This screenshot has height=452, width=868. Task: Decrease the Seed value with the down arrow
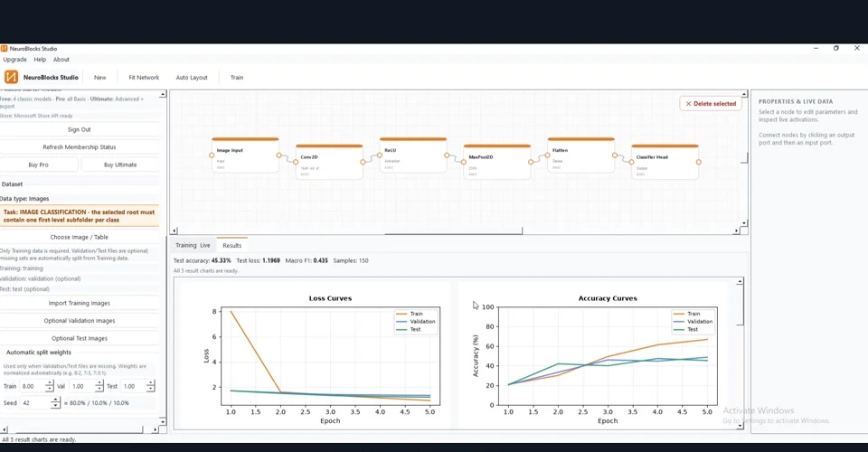55,406
